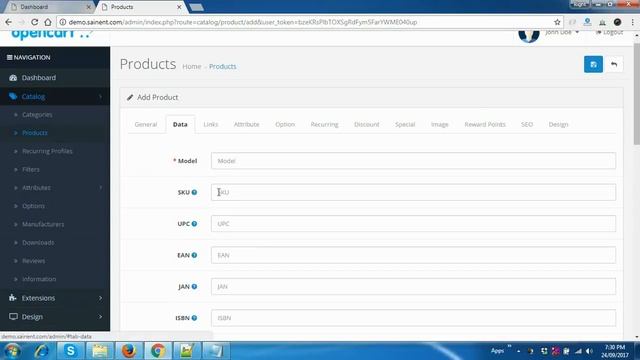Open the Design product tab
The height and width of the screenshot is (360, 640).
coord(558,124)
